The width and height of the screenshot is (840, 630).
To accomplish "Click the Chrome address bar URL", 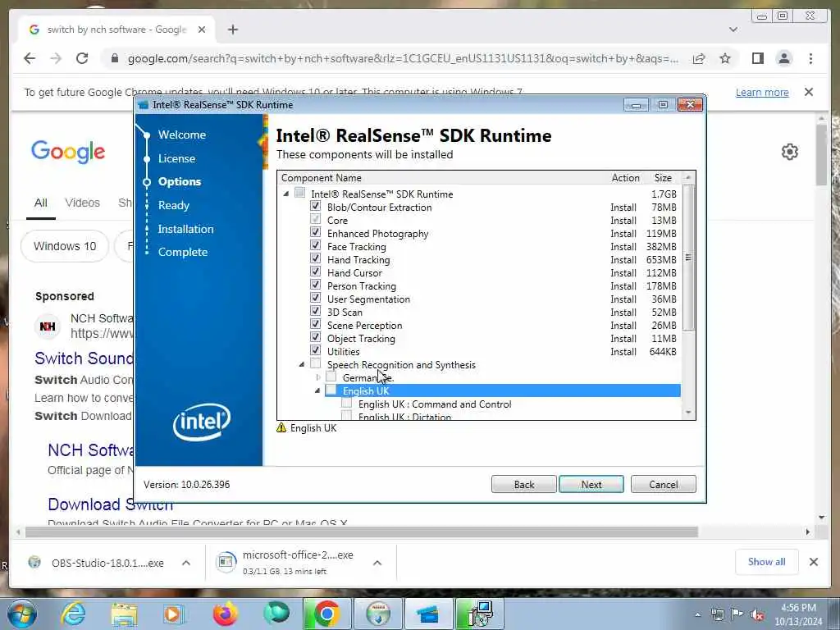I will point(403,58).
